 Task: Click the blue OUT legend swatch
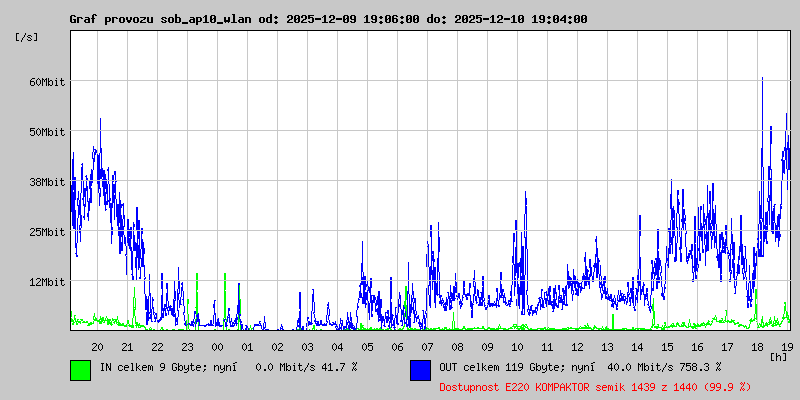(420, 369)
